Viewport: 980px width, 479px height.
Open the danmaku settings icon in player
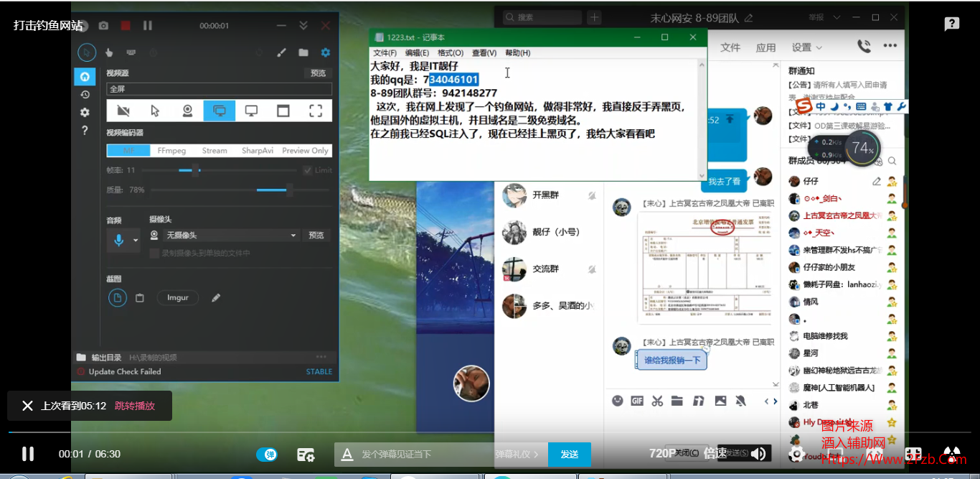pyautogui.click(x=306, y=454)
